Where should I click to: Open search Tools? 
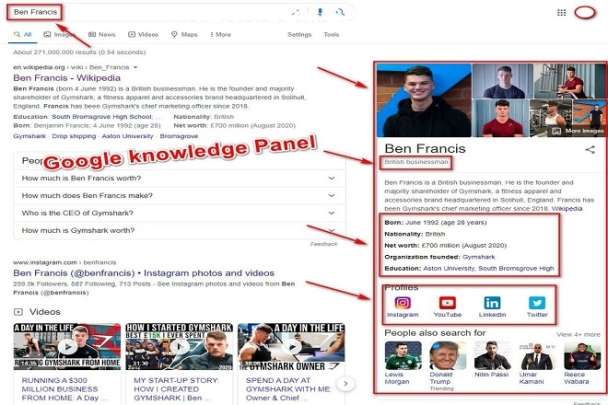click(x=332, y=35)
